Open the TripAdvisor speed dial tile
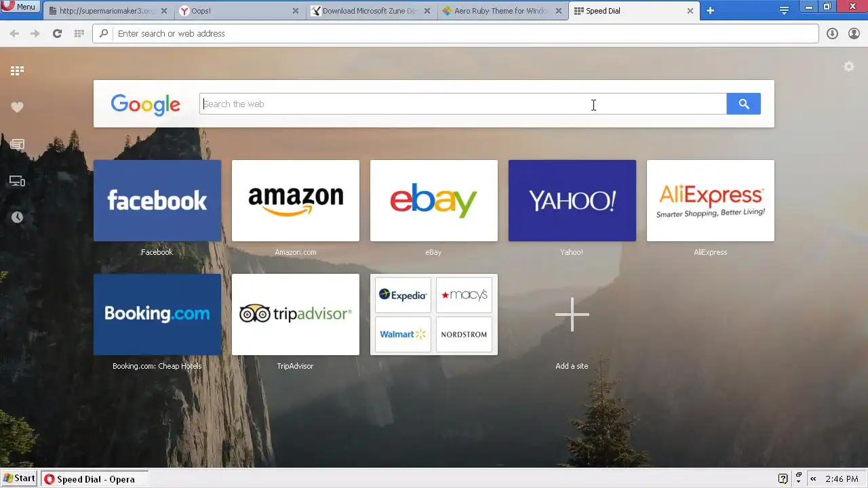The width and height of the screenshot is (868, 488). [x=296, y=314]
